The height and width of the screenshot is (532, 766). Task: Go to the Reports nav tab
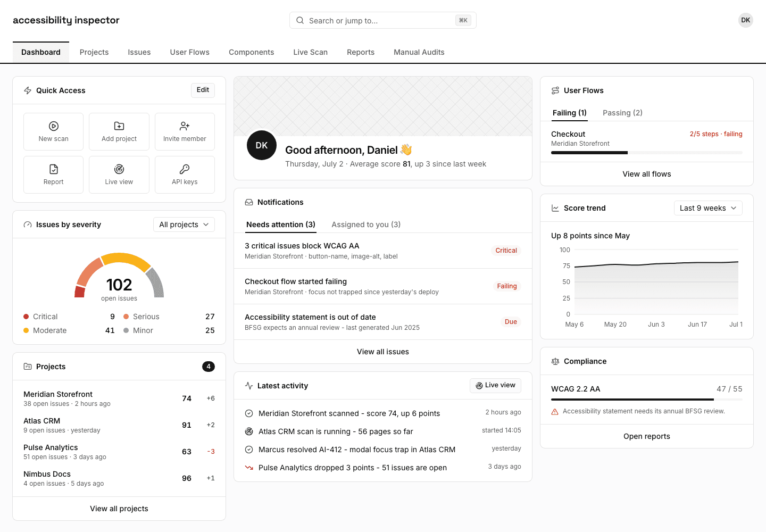(361, 52)
